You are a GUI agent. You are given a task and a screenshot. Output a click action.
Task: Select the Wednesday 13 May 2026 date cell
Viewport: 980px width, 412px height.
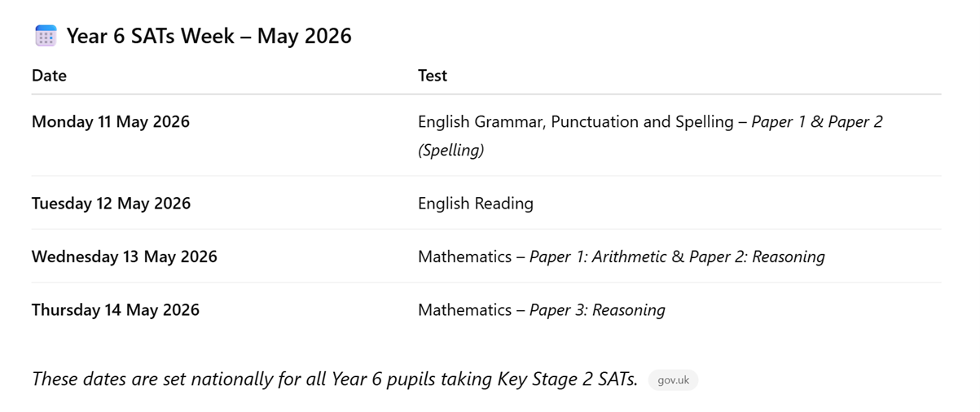(125, 257)
